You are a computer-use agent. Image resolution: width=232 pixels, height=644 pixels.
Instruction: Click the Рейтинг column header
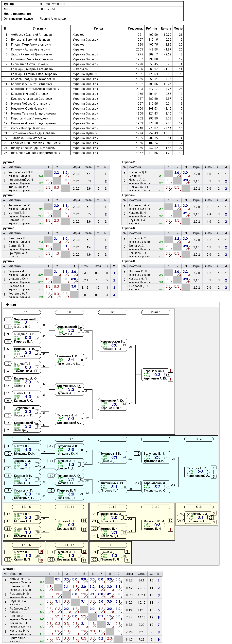pos(152,29)
